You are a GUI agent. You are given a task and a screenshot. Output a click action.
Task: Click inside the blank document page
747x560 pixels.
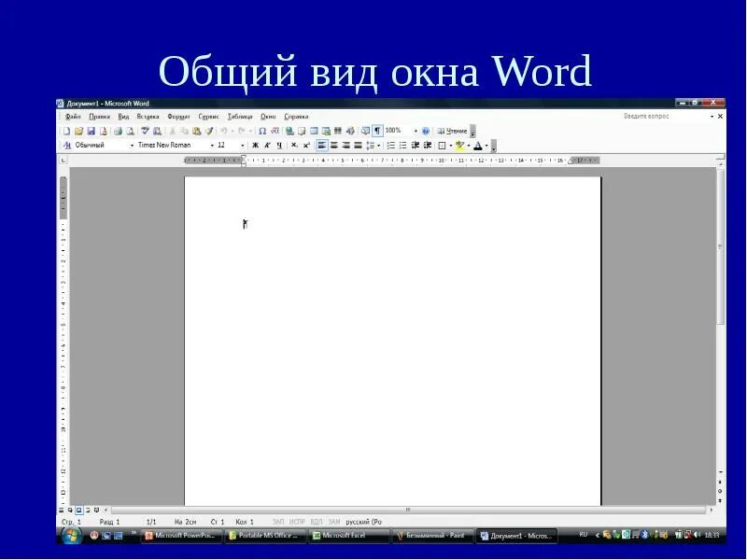(392, 341)
